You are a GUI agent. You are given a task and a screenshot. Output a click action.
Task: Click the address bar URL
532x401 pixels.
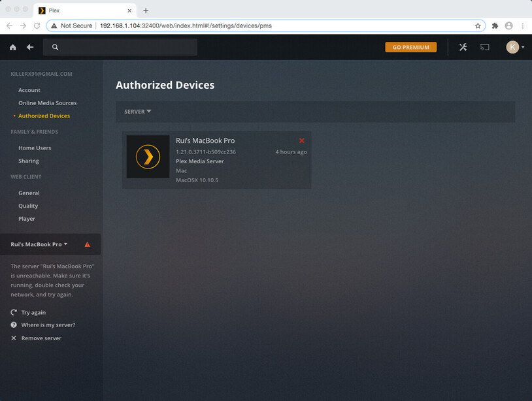pyautogui.click(x=186, y=25)
